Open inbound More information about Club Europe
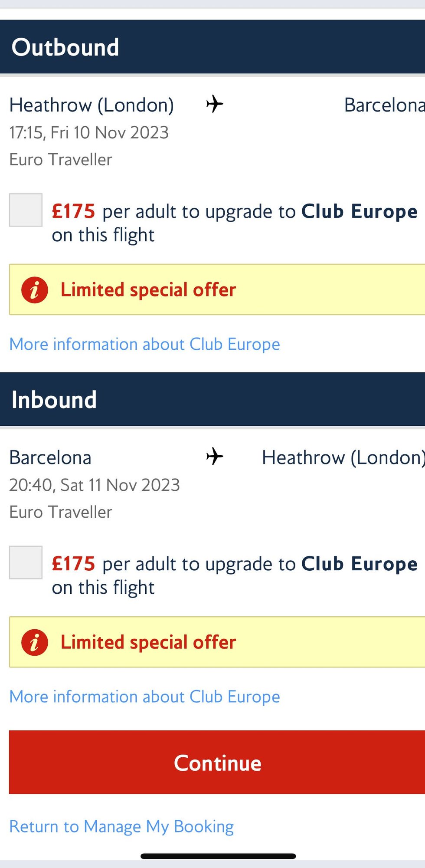The height and width of the screenshot is (868, 425). 144,697
